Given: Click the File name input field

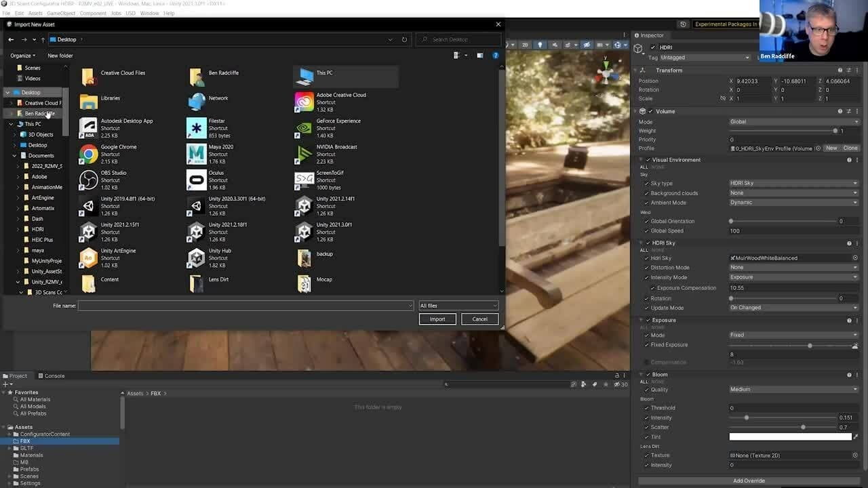Looking at the screenshot, I should click(245, 306).
